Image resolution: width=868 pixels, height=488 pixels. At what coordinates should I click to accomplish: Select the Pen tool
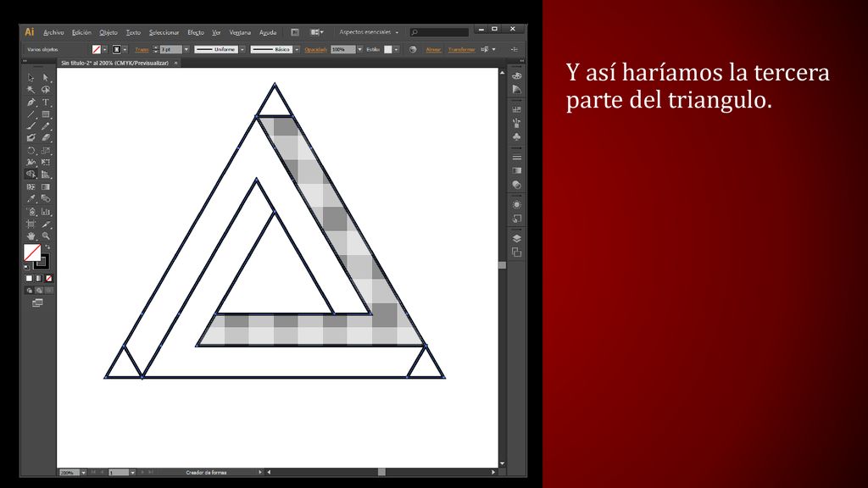(31, 103)
